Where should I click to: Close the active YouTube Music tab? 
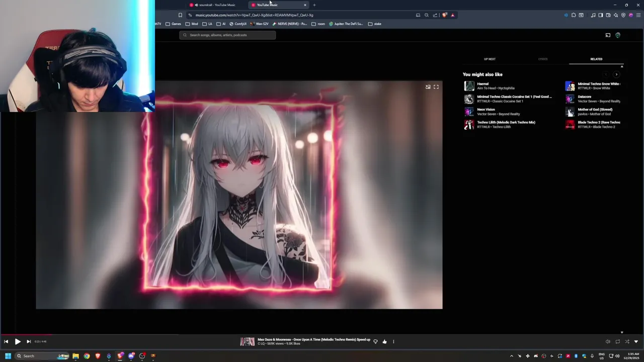[305, 5]
